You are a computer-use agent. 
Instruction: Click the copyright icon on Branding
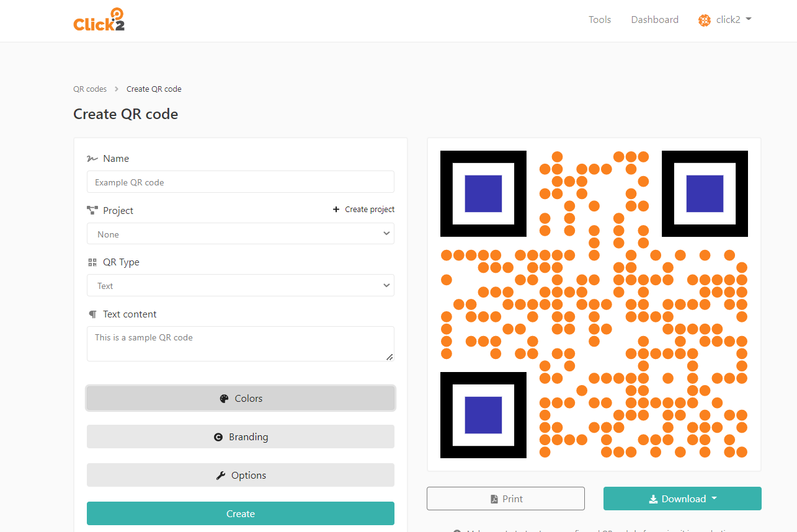(x=218, y=437)
